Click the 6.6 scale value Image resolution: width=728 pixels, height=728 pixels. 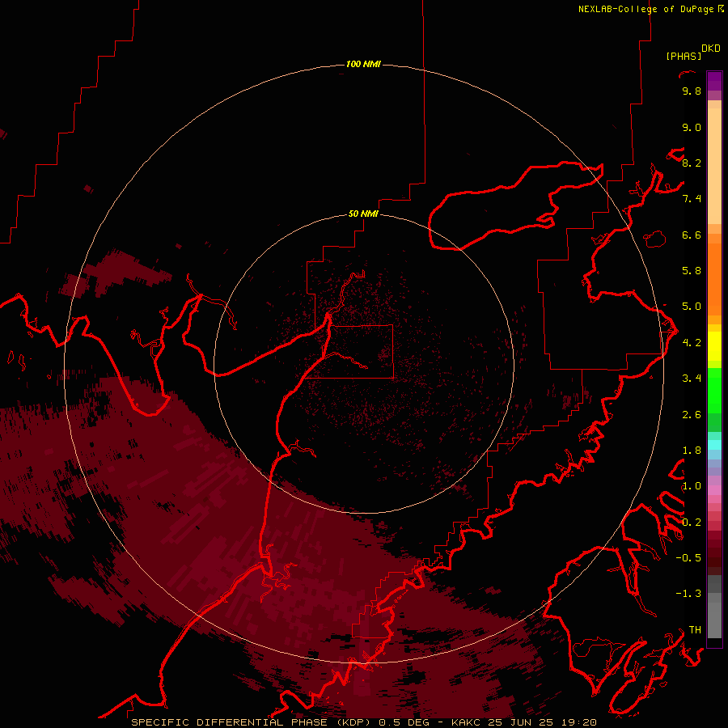point(692,235)
